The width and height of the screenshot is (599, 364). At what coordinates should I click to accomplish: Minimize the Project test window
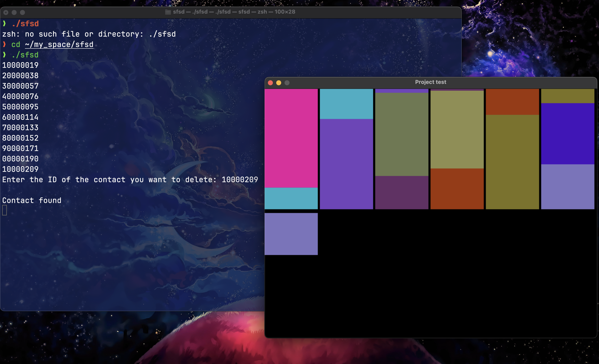278,83
